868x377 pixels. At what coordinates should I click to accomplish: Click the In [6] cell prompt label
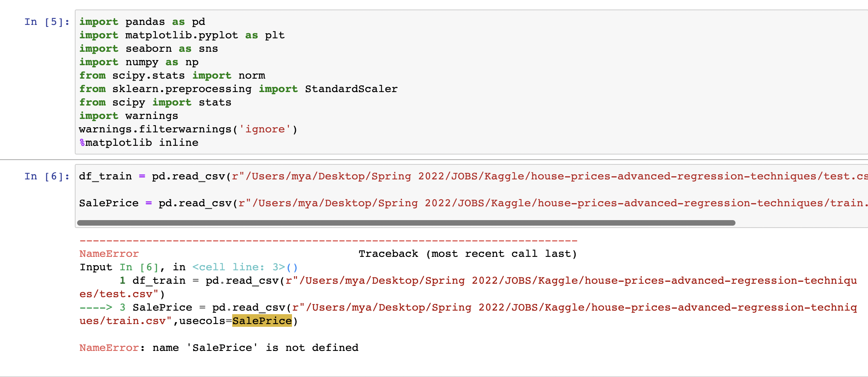point(46,176)
